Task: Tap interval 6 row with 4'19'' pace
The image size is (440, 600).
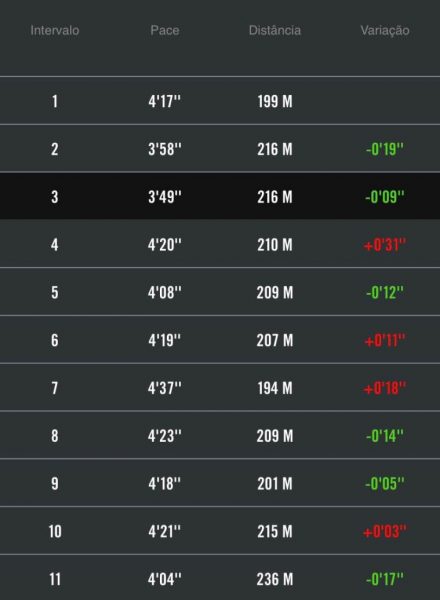Action: tap(220, 340)
